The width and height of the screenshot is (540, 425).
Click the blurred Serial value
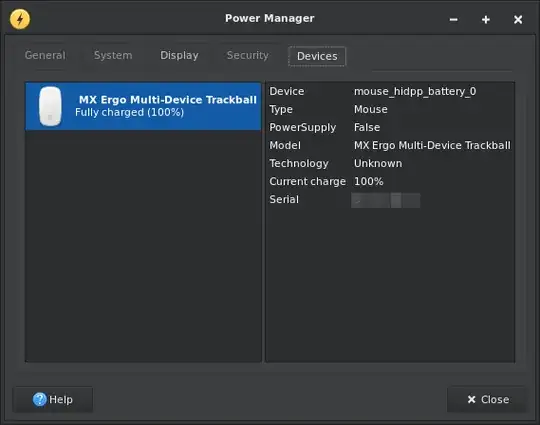[x=385, y=200]
